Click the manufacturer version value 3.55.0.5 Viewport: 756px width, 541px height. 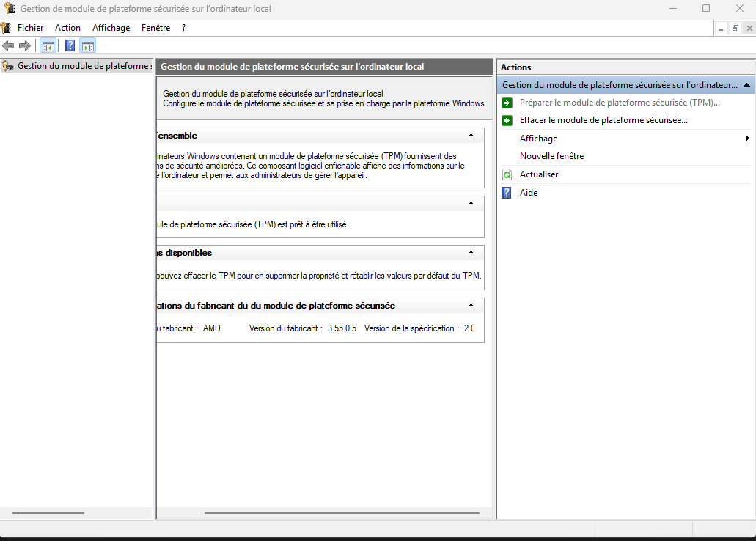click(x=342, y=328)
